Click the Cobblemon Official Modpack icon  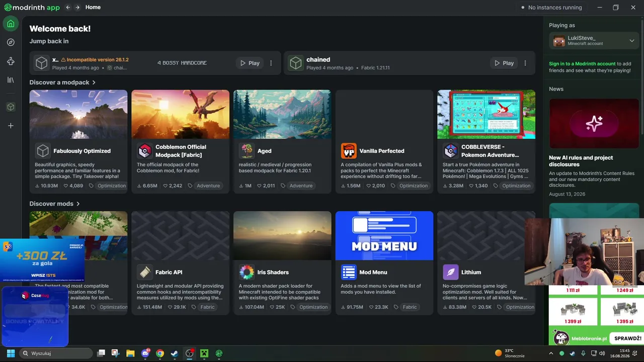(x=145, y=151)
